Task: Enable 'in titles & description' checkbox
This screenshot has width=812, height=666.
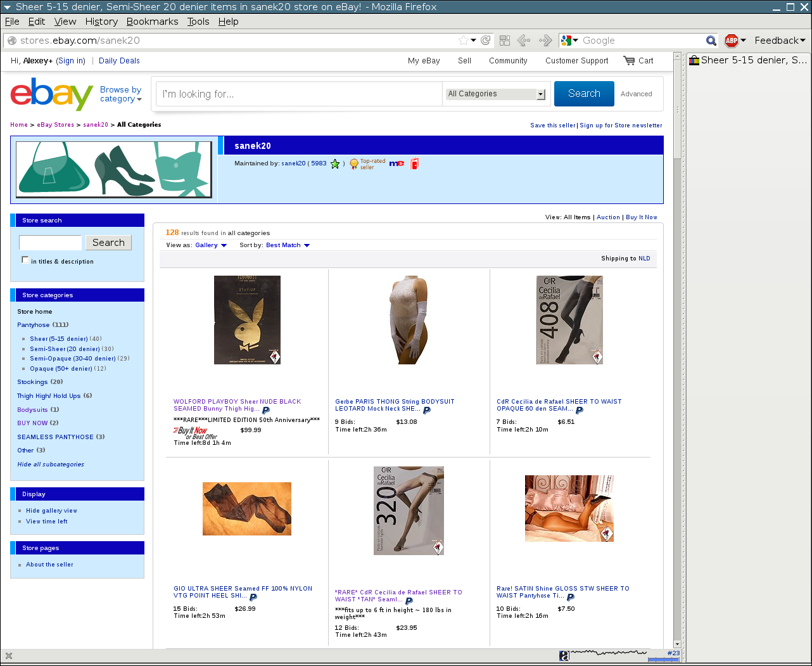Action: [25, 260]
